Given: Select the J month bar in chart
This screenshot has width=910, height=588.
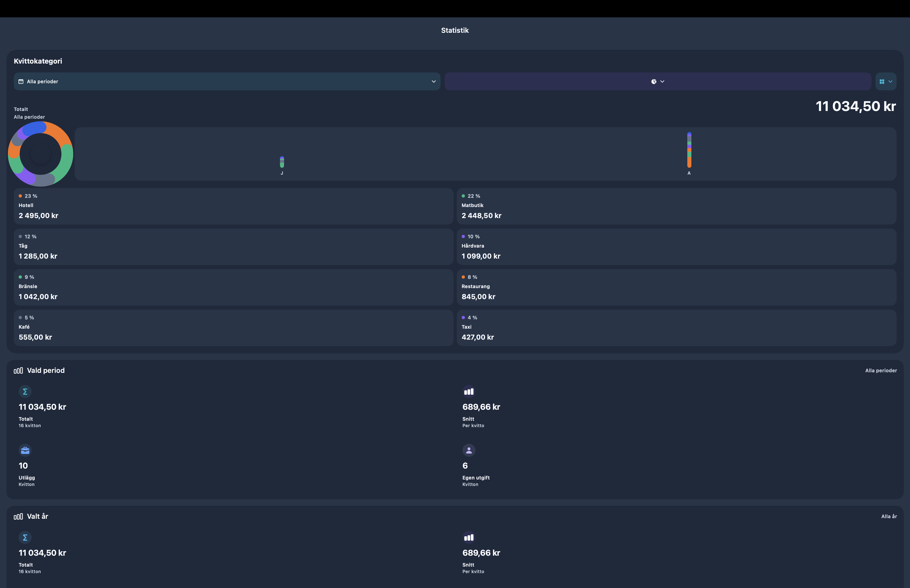Looking at the screenshot, I should pyautogui.click(x=282, y=162).
